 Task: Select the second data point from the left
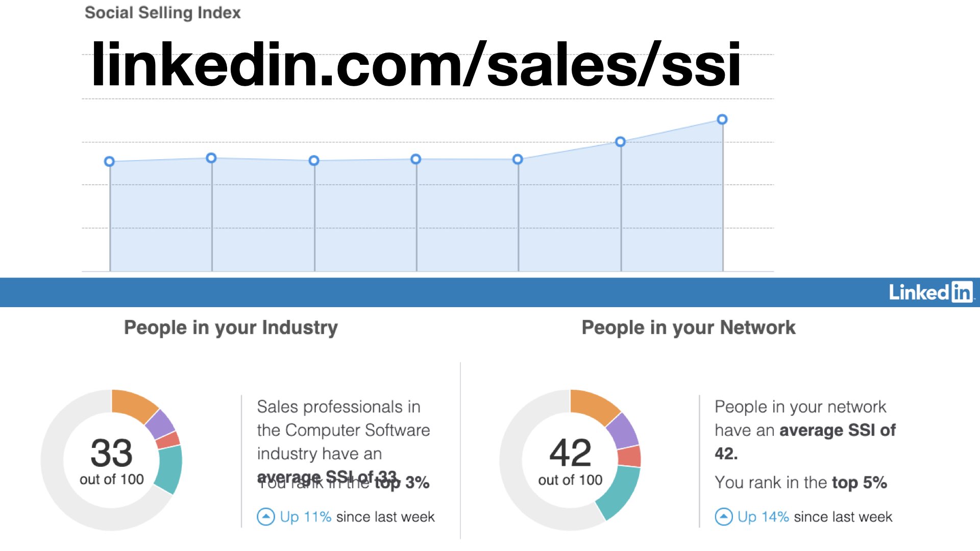[x=211, y=158]
